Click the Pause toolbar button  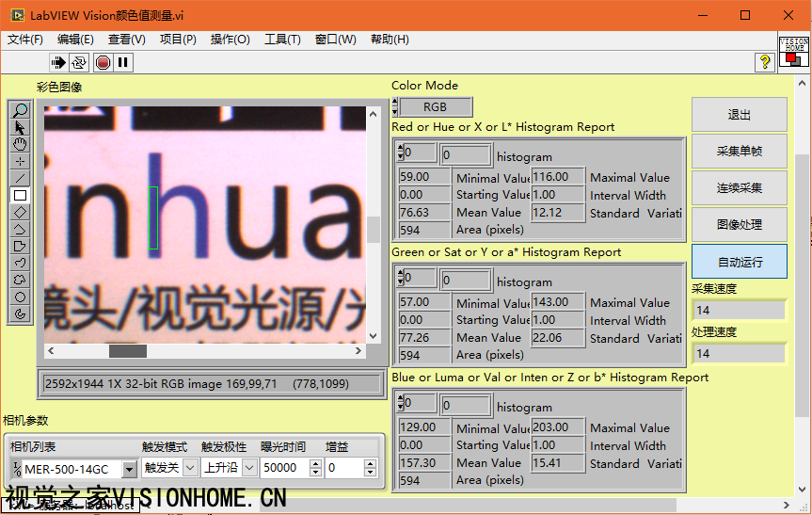123,62
